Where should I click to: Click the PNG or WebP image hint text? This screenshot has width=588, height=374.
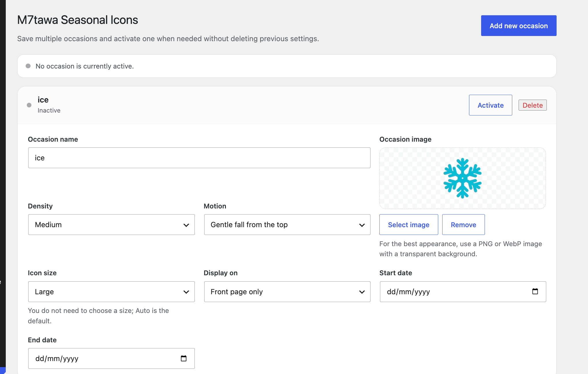click(461, 249)
